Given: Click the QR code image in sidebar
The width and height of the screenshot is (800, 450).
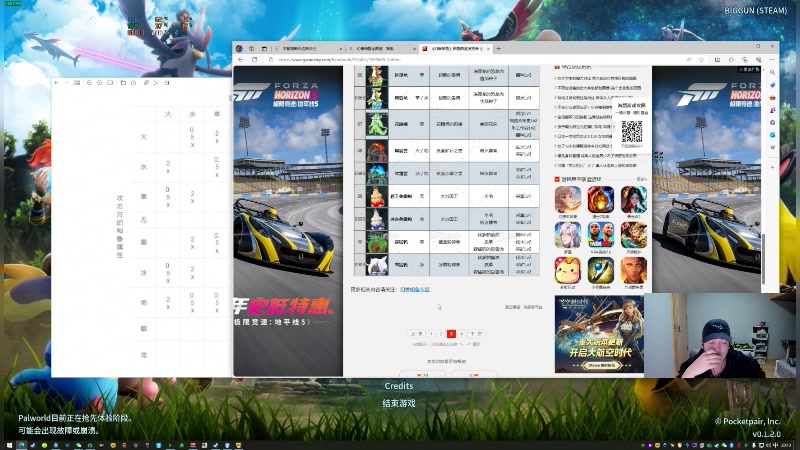Looking at the screenshot, I should 632,132.
